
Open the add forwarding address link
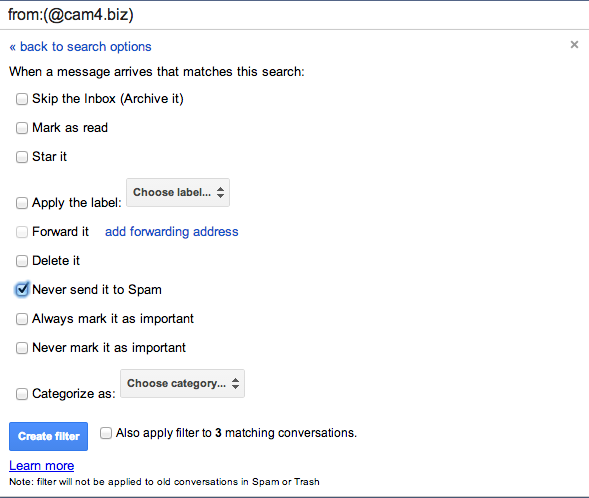(x=172, y=232)
